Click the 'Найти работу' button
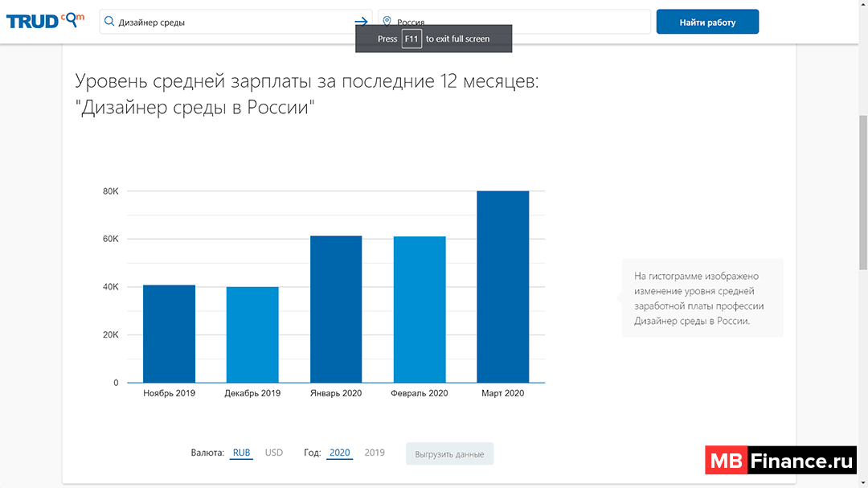Image resolution: width=868 pixels, height=488 pixels. click(x=707, y=23)
